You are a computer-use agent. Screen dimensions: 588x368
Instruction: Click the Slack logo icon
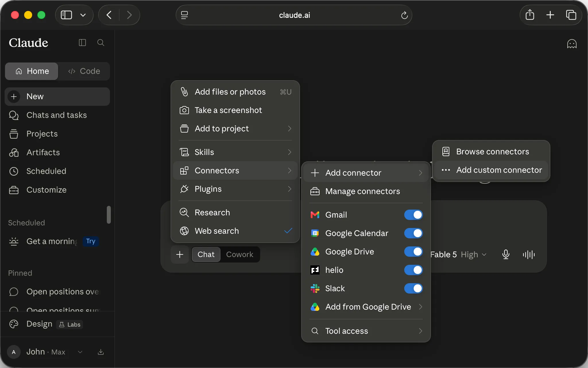(x=315, y=288)
